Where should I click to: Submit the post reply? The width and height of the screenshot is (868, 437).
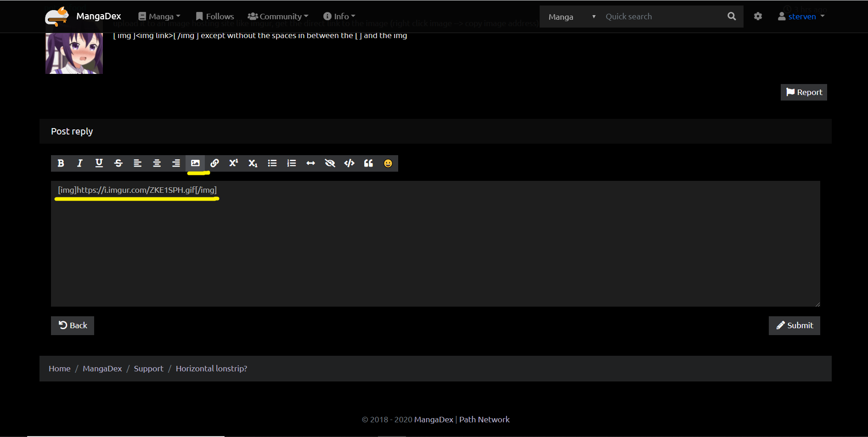point(794,325)
